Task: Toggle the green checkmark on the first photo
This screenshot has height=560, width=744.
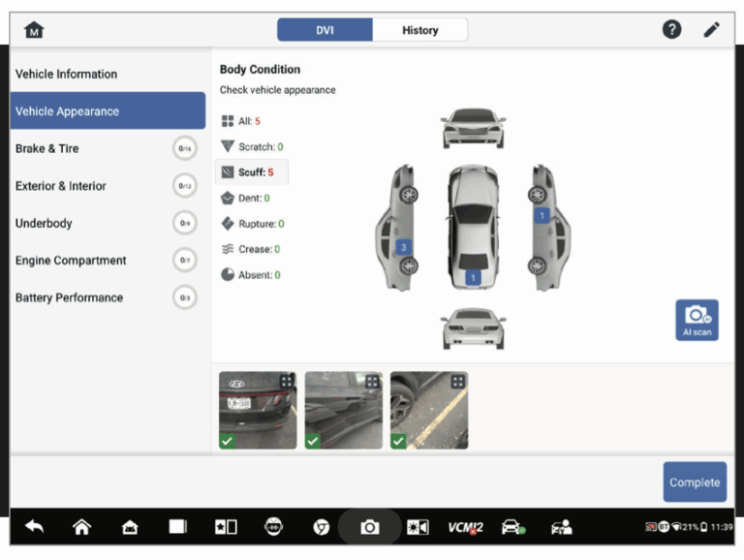Action: tap(227, 441)
